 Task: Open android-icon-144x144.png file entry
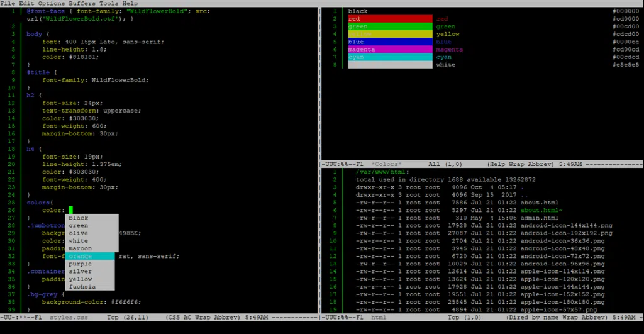pos(567,226)
